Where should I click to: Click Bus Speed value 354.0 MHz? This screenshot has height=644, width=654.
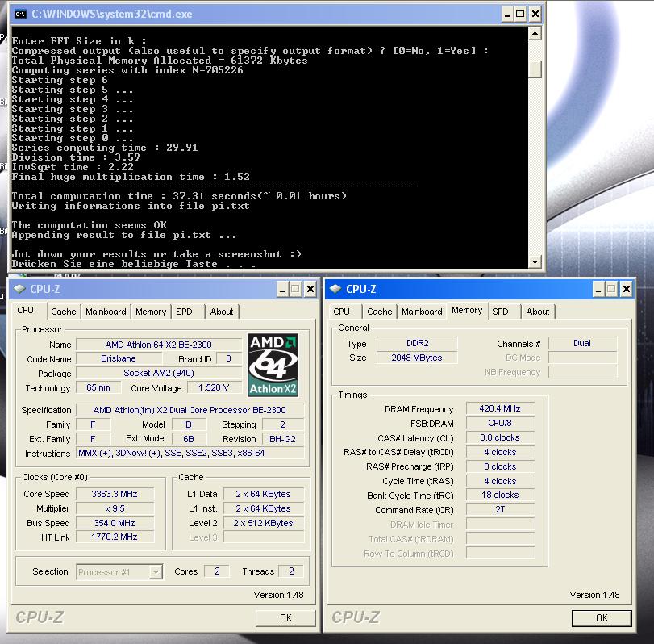coord(115,523)
